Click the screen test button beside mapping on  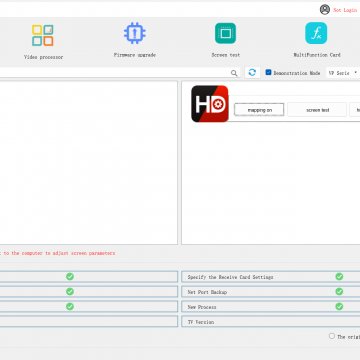point(317,110)
